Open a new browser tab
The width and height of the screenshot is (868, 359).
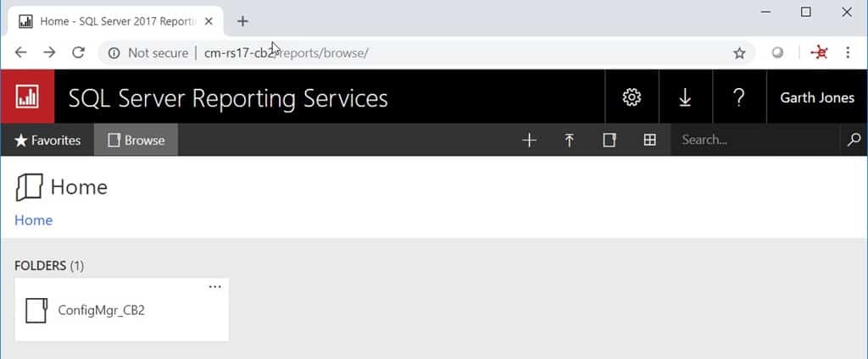click(x=242, y=21)
